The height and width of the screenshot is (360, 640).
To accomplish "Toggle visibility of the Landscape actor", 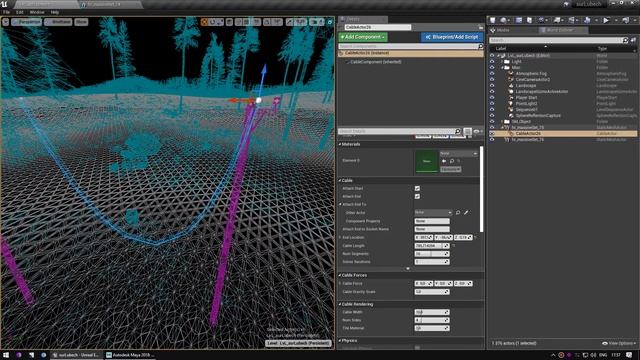I will pos(492,86).
